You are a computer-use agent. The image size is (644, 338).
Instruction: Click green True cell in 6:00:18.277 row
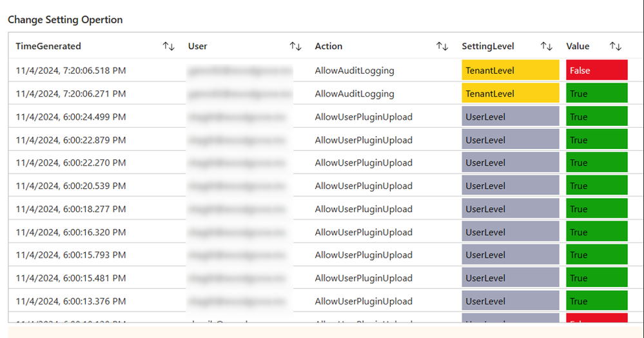(x=597, y=208)
